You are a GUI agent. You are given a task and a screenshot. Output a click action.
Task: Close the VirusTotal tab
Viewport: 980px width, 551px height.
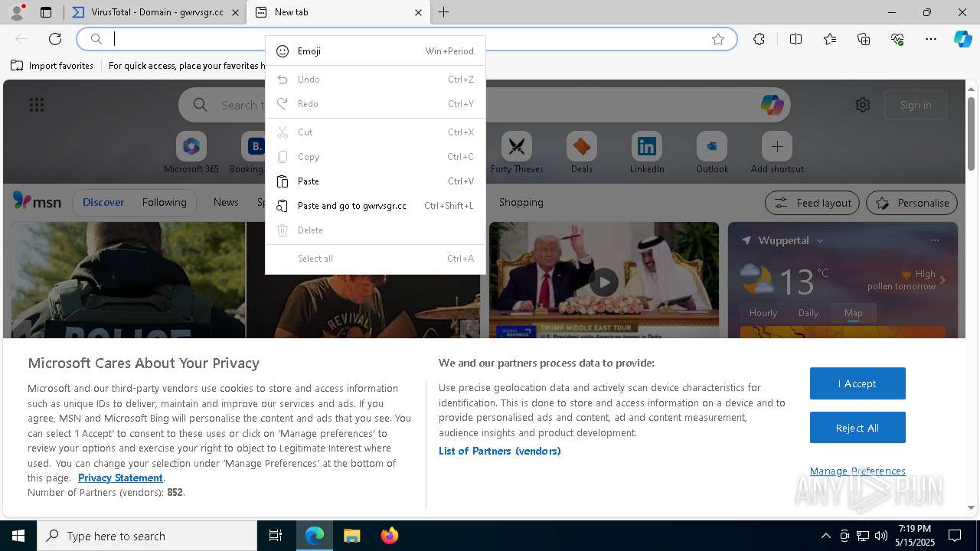[236, 12]
